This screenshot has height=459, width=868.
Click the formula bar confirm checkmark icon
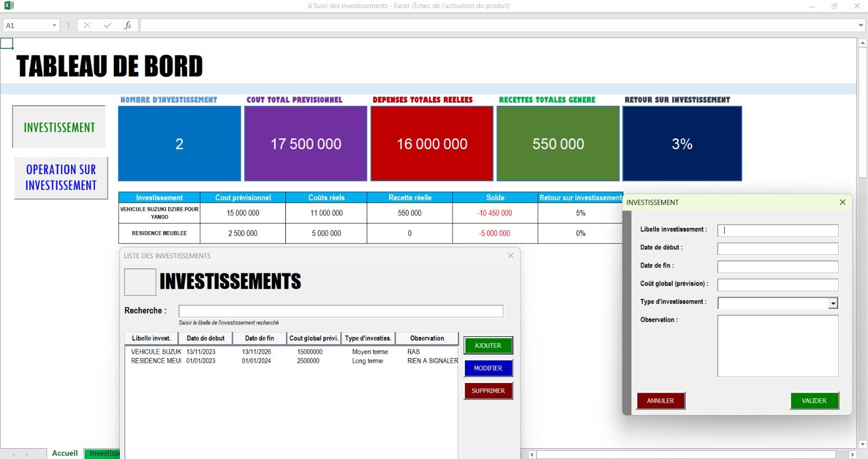107,25
